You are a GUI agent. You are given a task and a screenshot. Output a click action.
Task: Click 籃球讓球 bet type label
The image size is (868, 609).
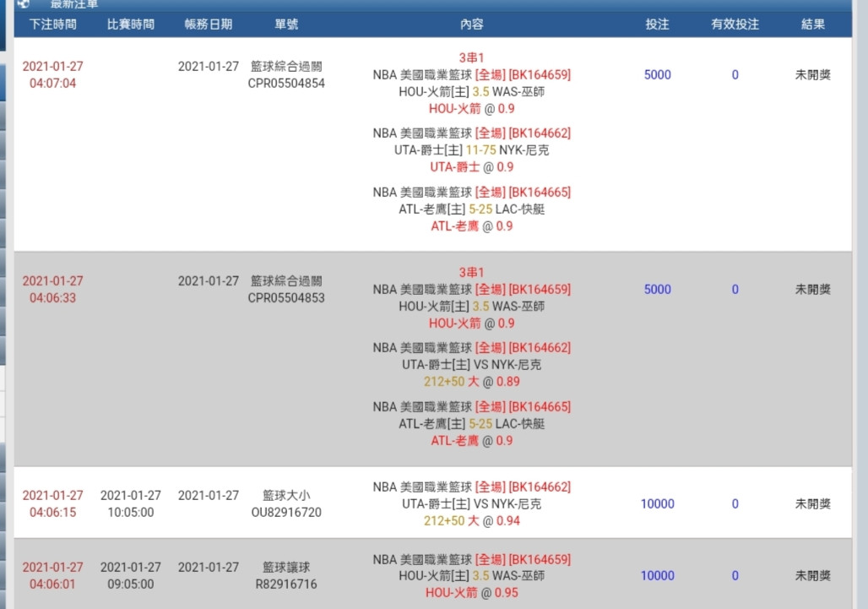coord(286,568)
